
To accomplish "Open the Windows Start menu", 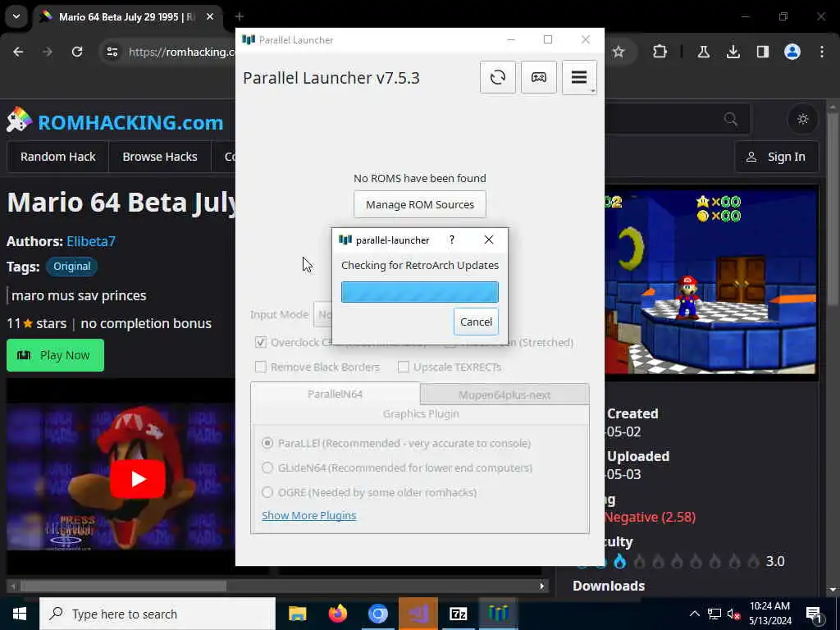I will 20,614.
